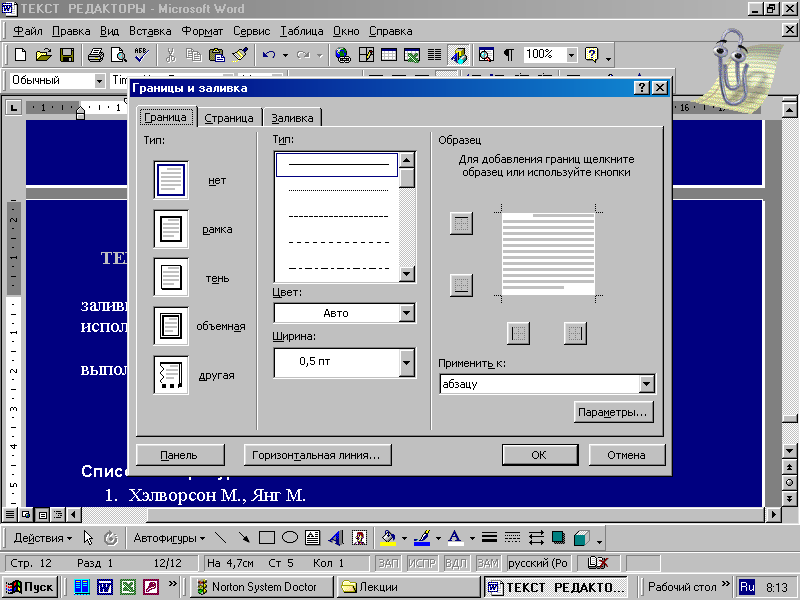Insert Excel worksheet icon
Viewport: 800px width, 600px height.
pyautogui.click(x=412, y=55)
